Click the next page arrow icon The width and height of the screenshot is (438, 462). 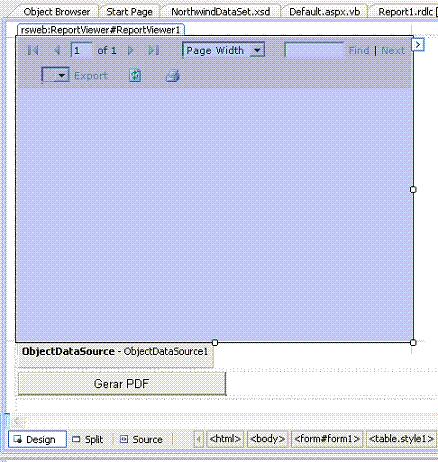pyautogui.click(x=130, y=50)
